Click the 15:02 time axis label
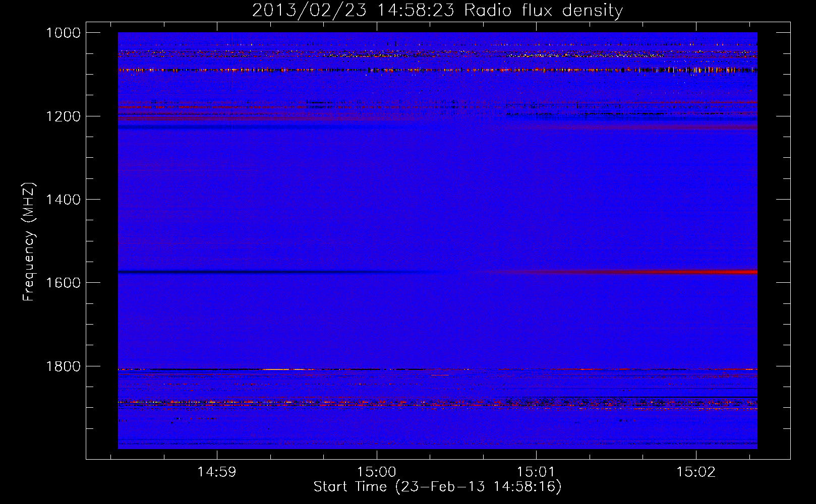816x504 pixels. 695,472
